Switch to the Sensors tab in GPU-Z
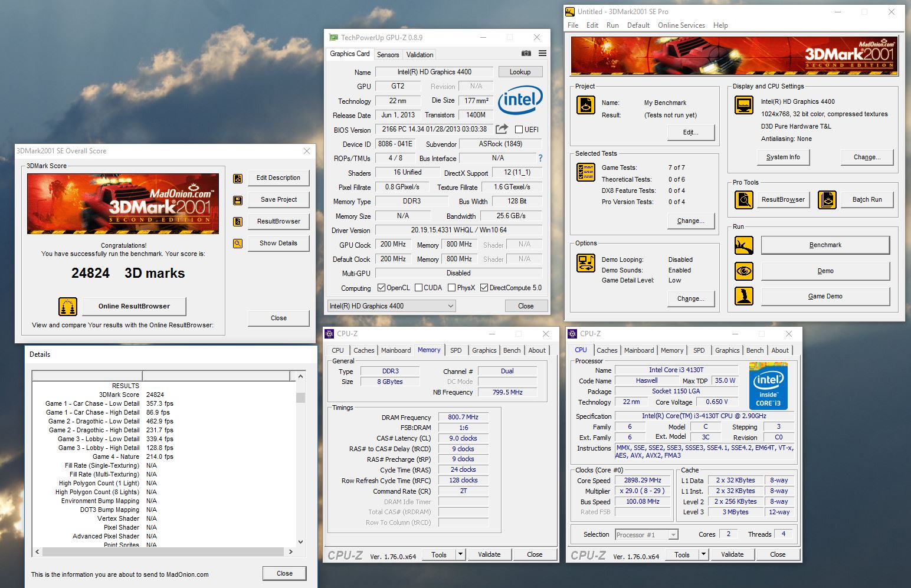The height and width of the screenshot is (588, 911). coord(388,55)
